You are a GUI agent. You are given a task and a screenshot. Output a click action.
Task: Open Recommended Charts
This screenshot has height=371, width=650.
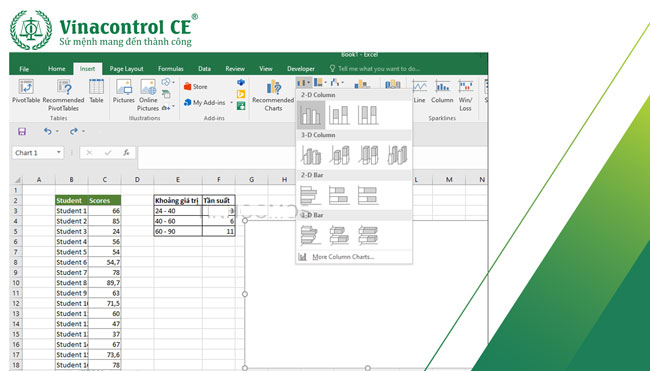[x=273, y=95]
